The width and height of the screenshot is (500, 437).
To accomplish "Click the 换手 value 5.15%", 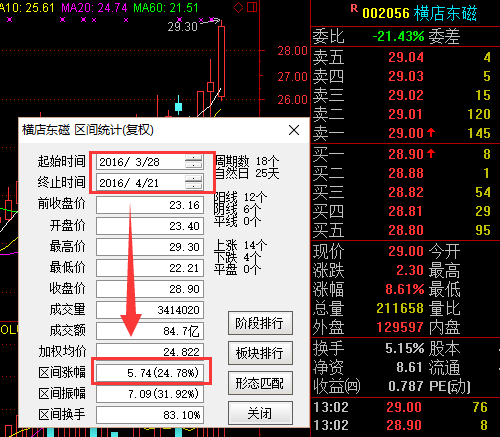I will (x=405, y=348).
